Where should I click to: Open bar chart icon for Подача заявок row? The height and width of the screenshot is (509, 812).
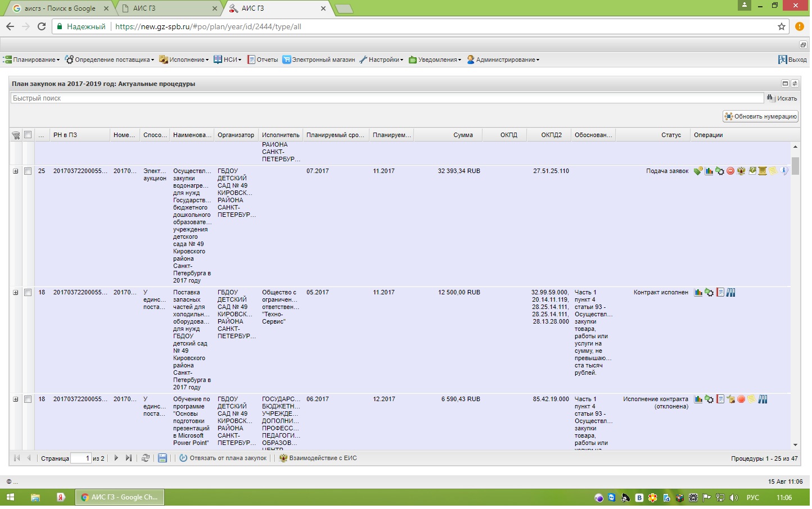tap(709, 171)
